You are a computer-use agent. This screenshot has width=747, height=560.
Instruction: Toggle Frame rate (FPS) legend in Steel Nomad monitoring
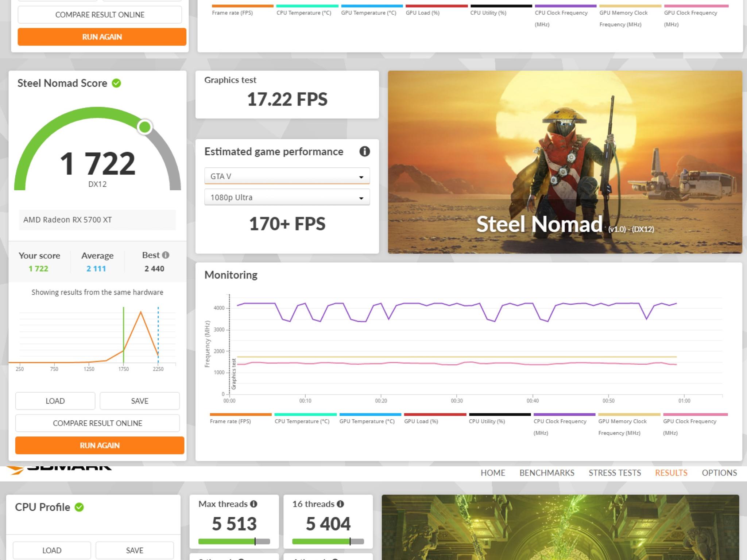tap(241, 419)
